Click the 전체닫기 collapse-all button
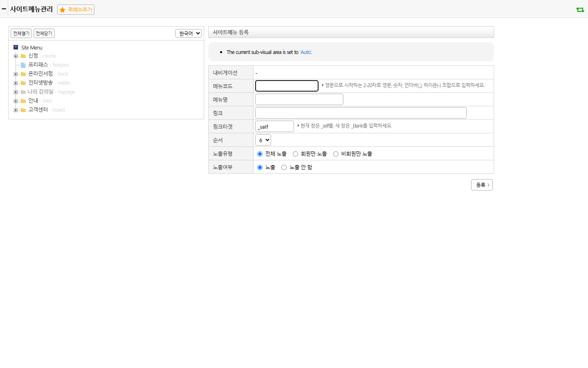 [x=44, y=33]
